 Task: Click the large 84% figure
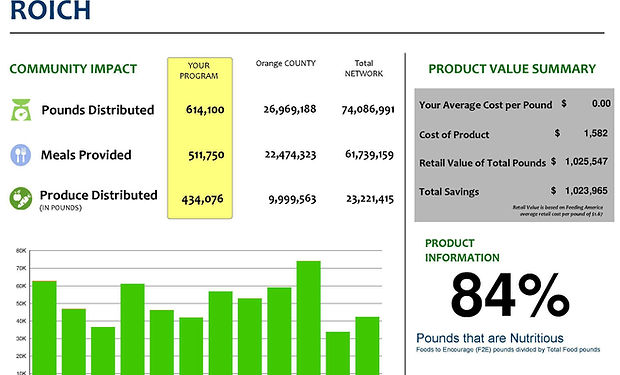pyautogui.click(x=510, y=296)
